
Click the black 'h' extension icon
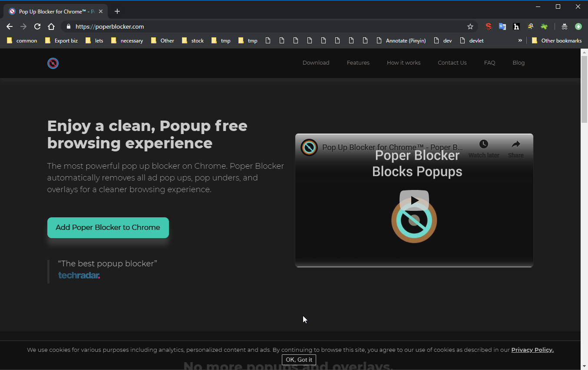pyautogui.click(x=516, y=26)
